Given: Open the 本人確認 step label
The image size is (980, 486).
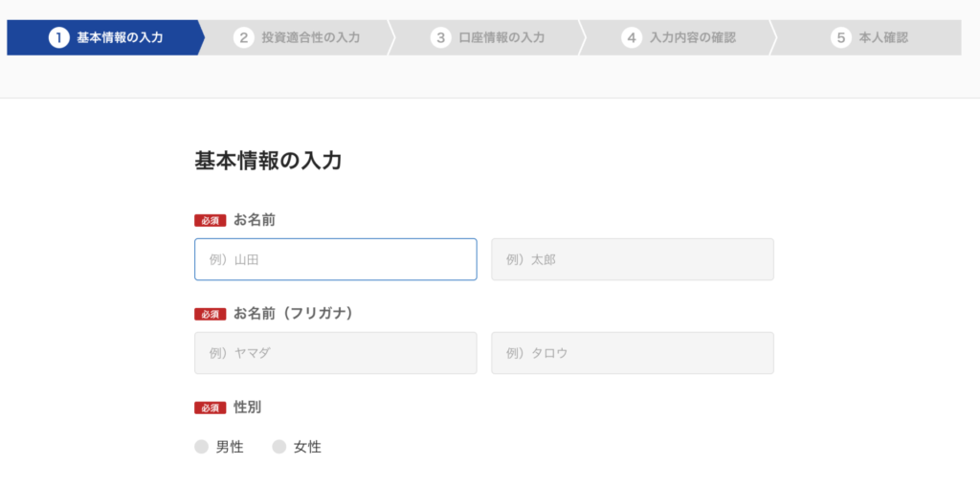Looking at the screenshot, I should 883,38.
